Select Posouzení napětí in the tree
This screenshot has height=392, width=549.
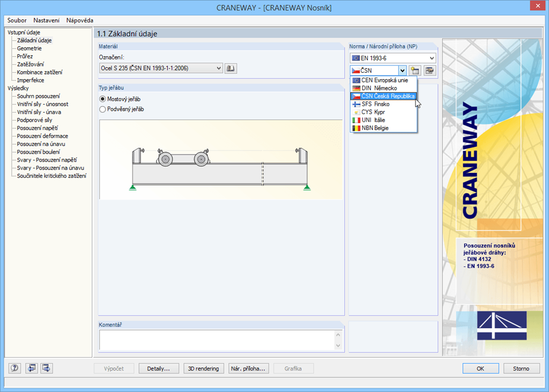(38, 129)
